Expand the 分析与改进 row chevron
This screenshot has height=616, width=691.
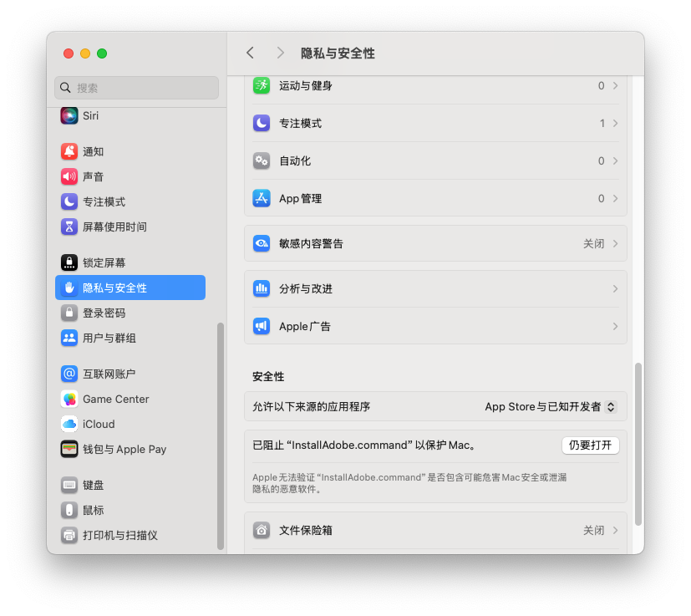point(615,289)
